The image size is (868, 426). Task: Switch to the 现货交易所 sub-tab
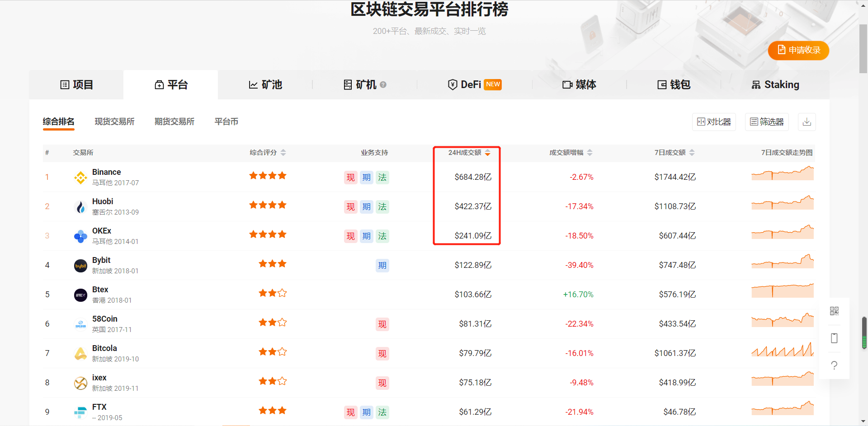(x=114, y=121)
